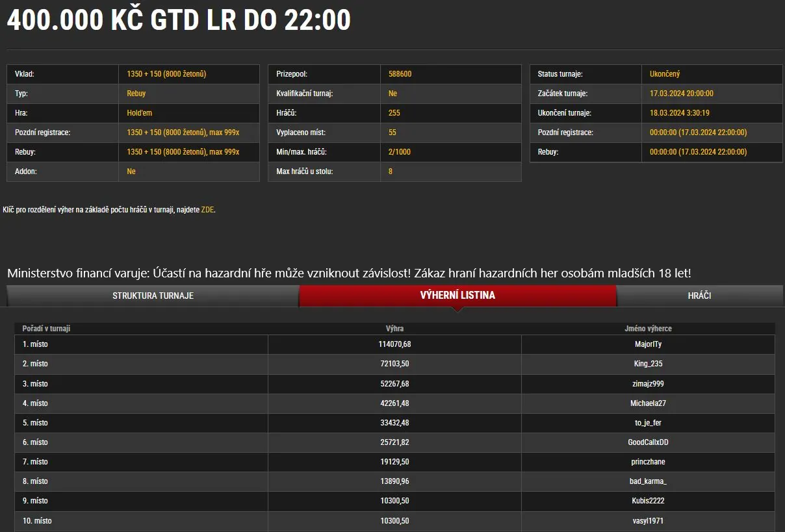The height and width of the screenshot is (532, 785).
Task: Select the vasyl1971 row
Action: pyautogui.click(x=647, y=520)
